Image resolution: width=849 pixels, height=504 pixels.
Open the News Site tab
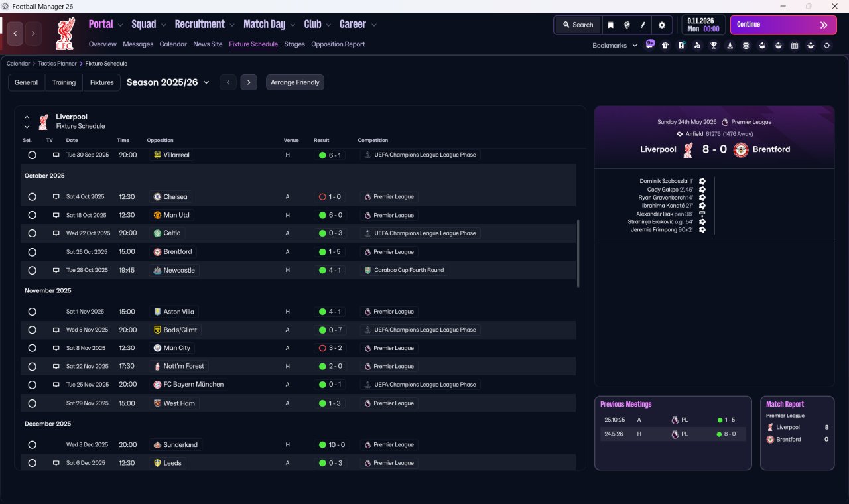point(208,44)
